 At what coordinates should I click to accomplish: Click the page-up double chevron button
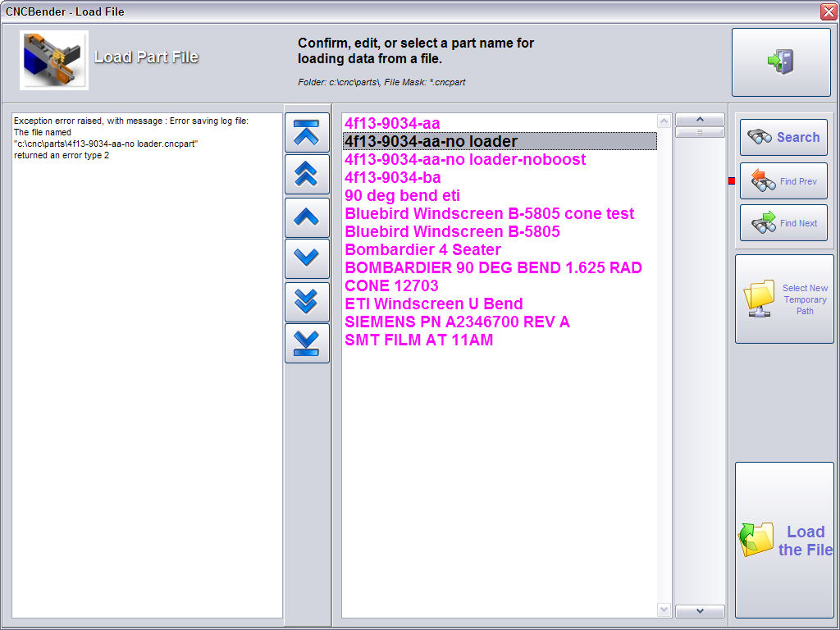(306, 174)
